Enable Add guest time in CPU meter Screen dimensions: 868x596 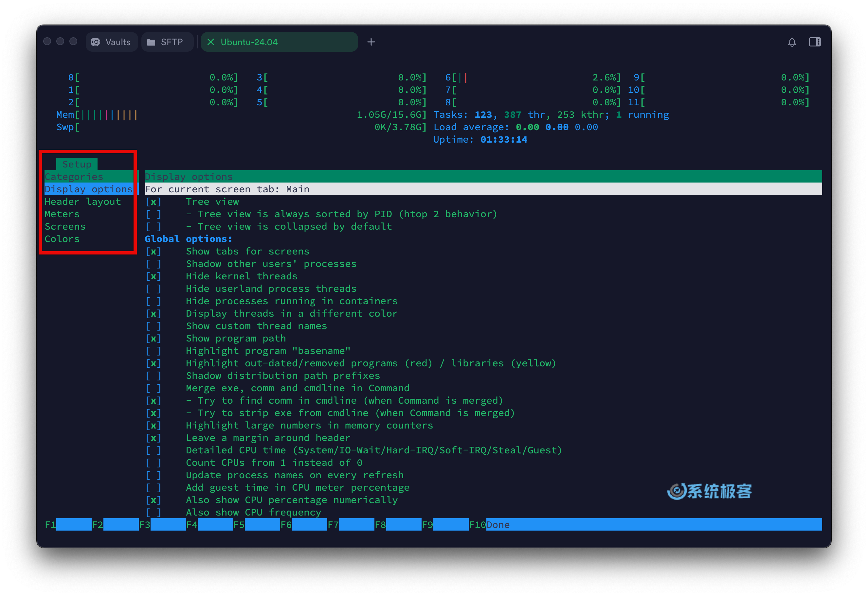(153, 487)
